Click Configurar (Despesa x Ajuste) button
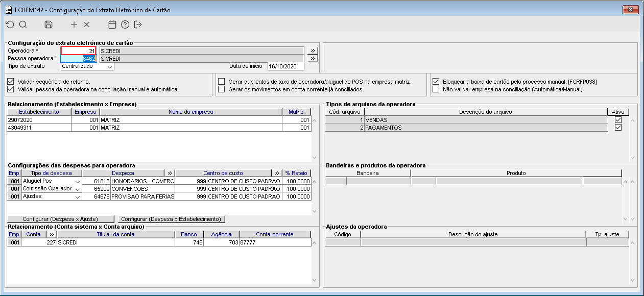 (60, 219)
